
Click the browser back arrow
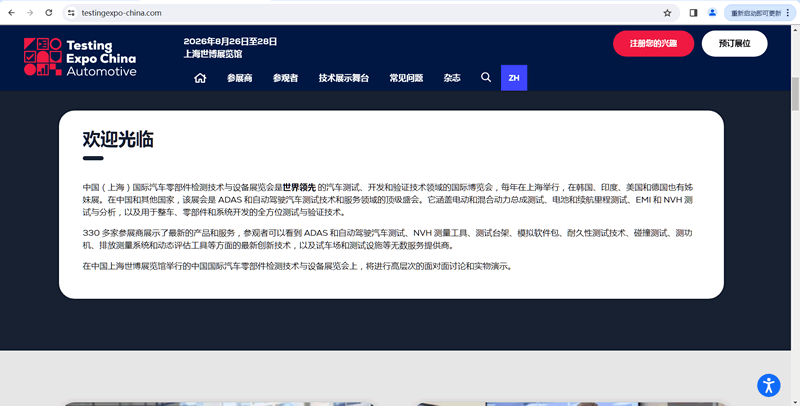tap(10, 13)
